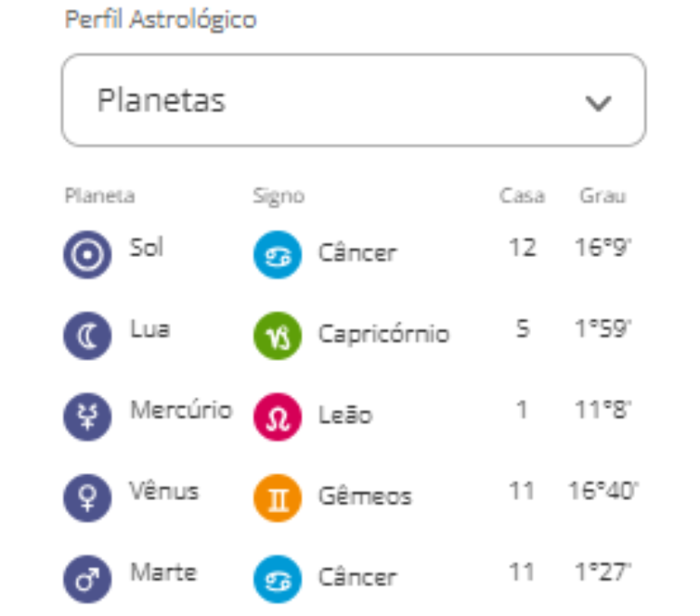Click the Perfil Astrológico heading
The width and height of the screenshot is (700, 616).
160,20
